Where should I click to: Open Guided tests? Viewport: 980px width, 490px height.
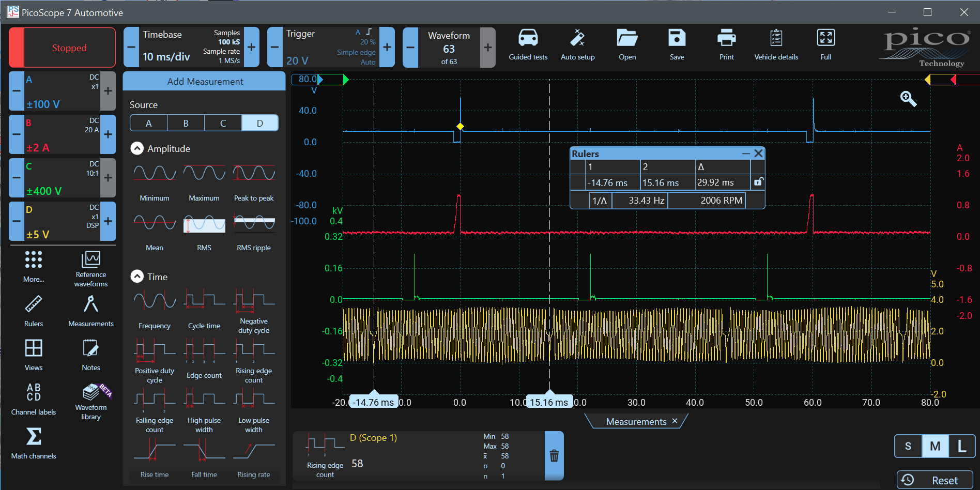click(x=528, y=45)
